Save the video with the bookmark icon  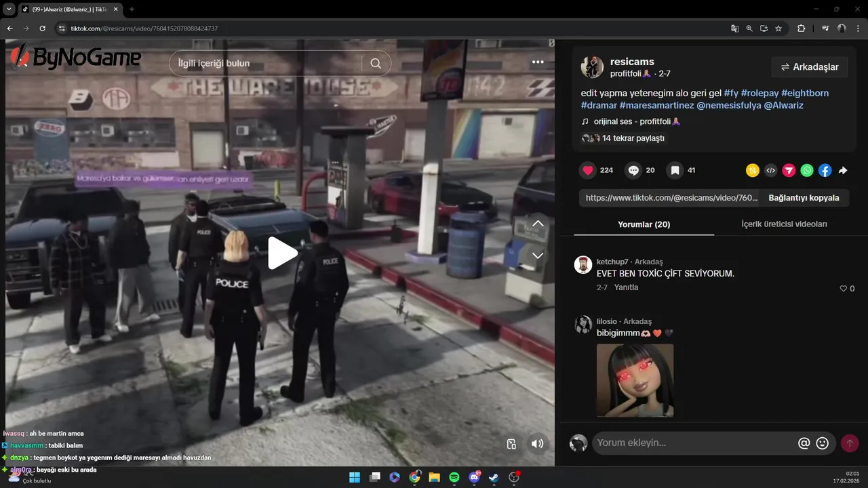click(675, 170)
